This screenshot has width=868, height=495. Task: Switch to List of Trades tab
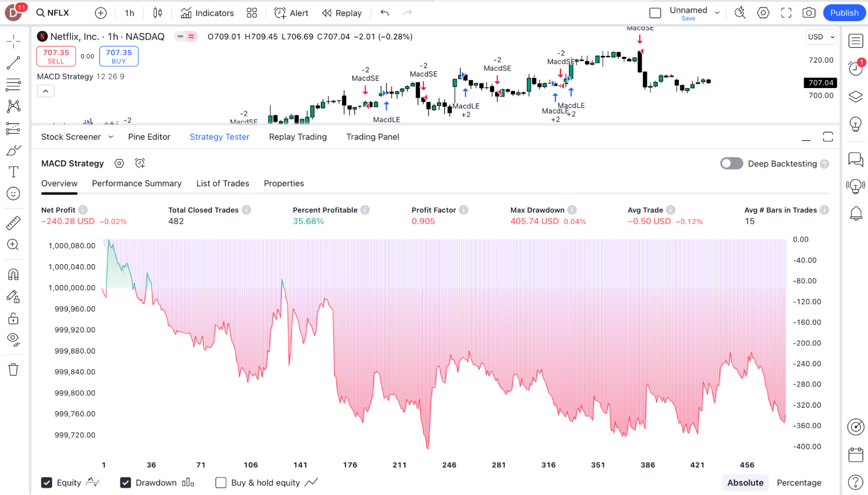[x=222, y=184]
